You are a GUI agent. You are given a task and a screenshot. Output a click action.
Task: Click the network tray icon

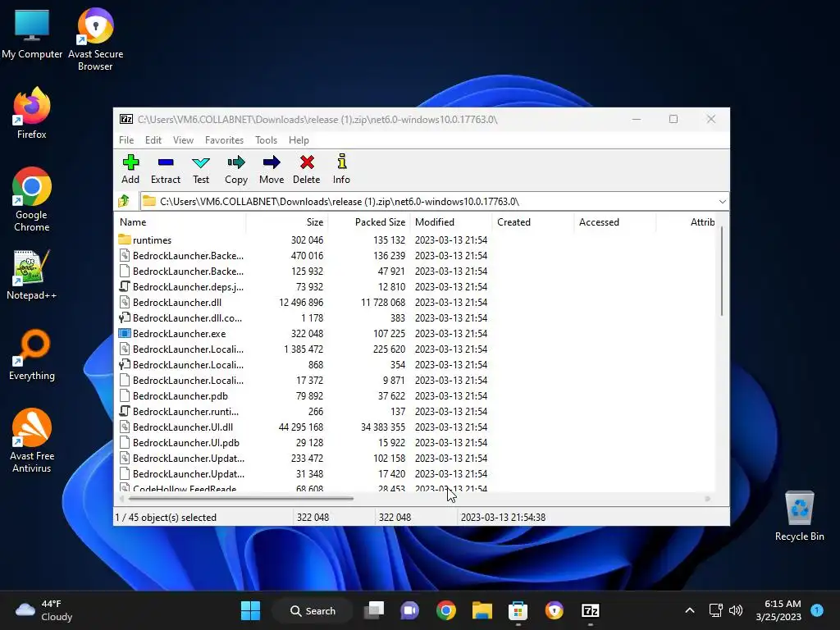point(715,610)
